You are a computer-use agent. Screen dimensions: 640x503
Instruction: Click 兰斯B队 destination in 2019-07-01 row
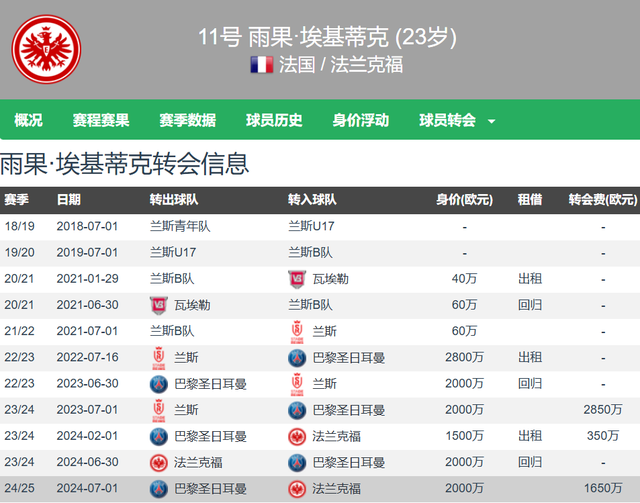point(310,252)
